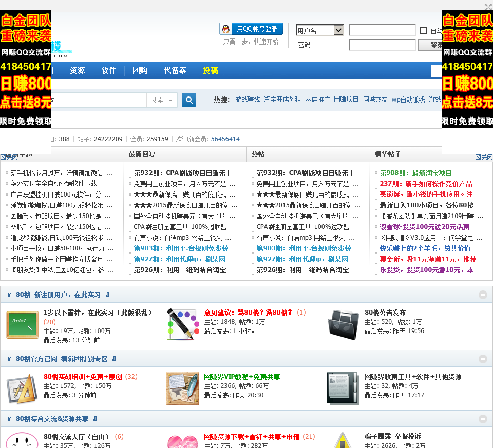Open forum 网赚界VIP教程+免费共享
Screen dimensions: 493x448
242,377
